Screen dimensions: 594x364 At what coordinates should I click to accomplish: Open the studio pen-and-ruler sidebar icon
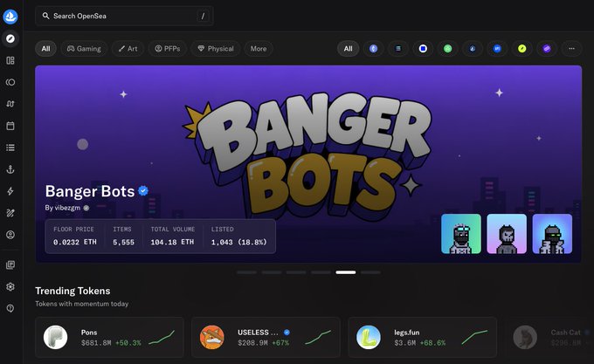coord(10,213)
